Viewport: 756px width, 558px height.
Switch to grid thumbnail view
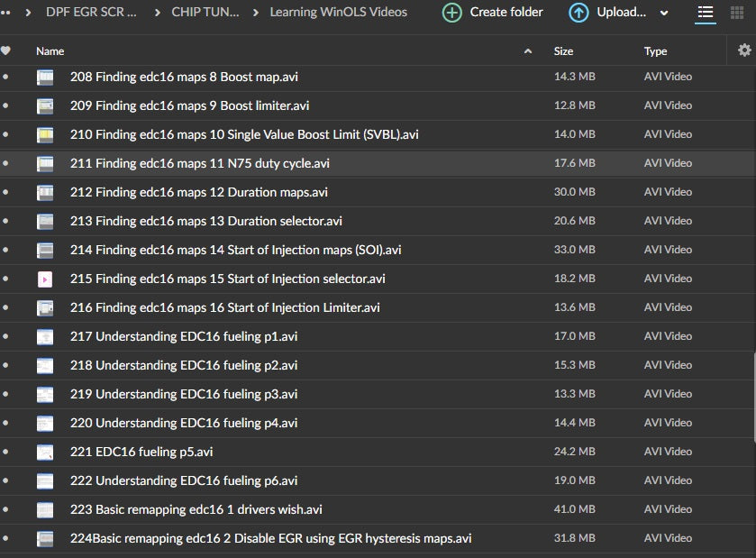pyautogui.click(x=736, y=13)
